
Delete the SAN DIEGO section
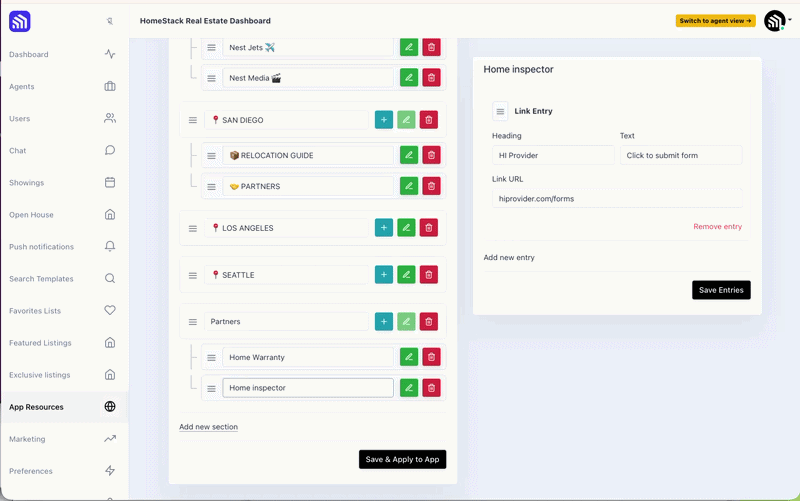click(429, 120)
